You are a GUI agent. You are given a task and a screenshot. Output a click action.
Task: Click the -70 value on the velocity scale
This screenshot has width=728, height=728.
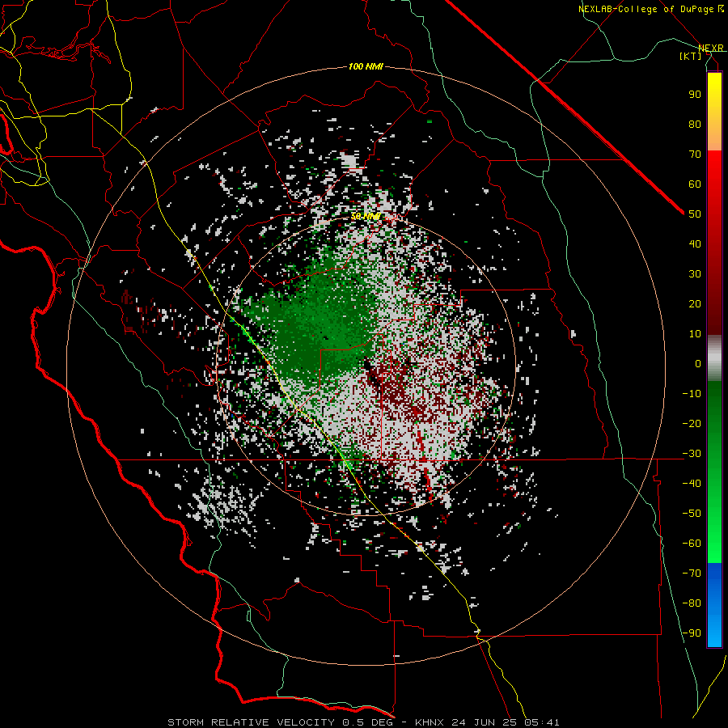(692, 574)
